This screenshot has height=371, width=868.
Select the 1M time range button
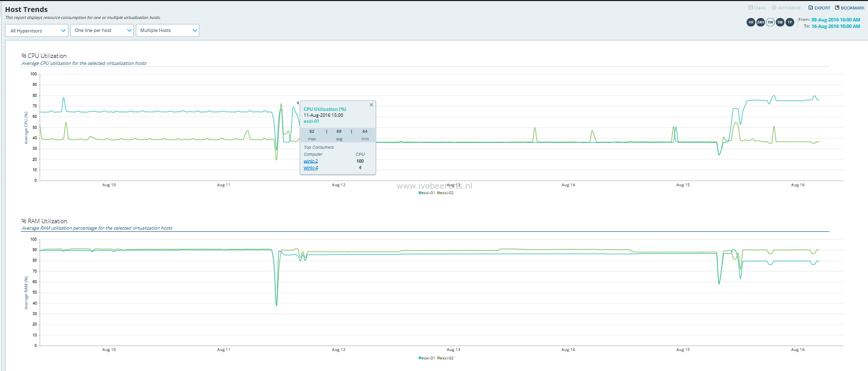click(x=780, y=22)
